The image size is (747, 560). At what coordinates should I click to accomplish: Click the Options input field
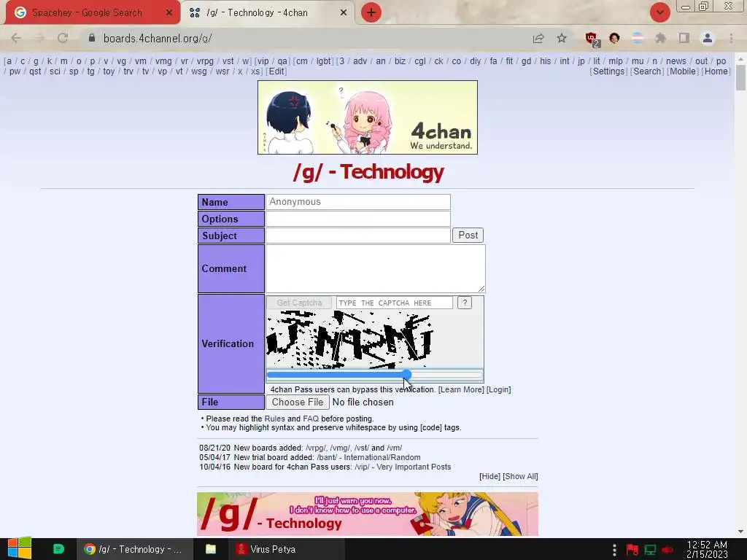357,219
